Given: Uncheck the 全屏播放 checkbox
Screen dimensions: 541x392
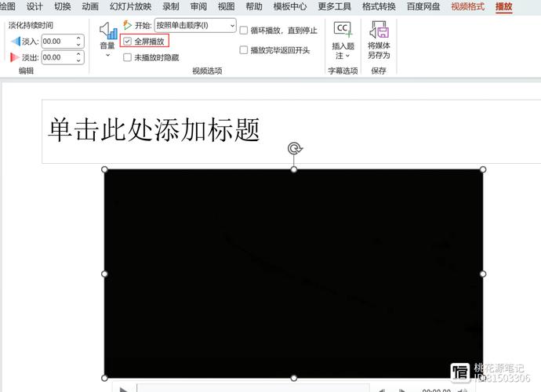Looking at the screenshot, I should [x=127, y=42].
